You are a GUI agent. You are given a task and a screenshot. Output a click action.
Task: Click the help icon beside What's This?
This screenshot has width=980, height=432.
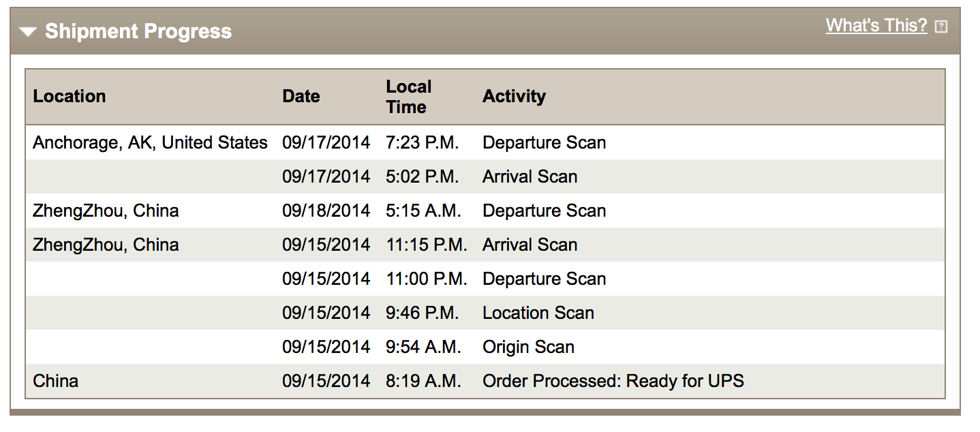[941, 27]
